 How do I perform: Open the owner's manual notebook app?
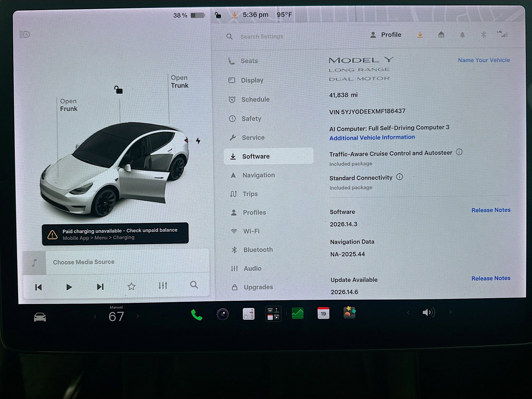point(248,314)
